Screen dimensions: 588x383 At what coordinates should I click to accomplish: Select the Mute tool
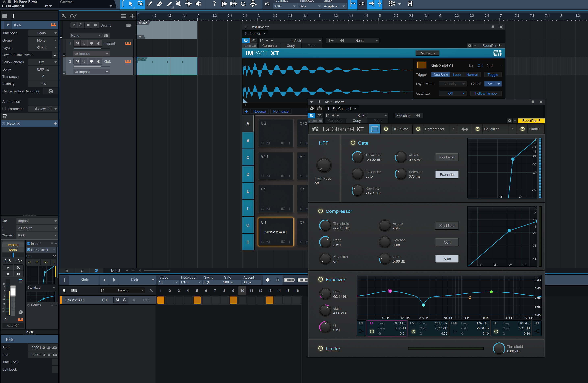tap(179, 4)
